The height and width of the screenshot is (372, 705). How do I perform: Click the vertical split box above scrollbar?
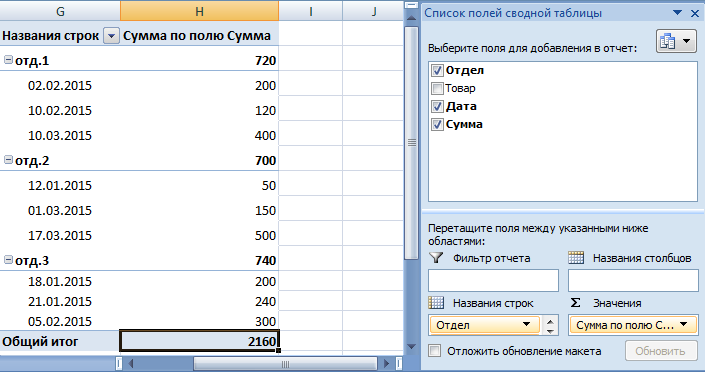click(411, 5)
